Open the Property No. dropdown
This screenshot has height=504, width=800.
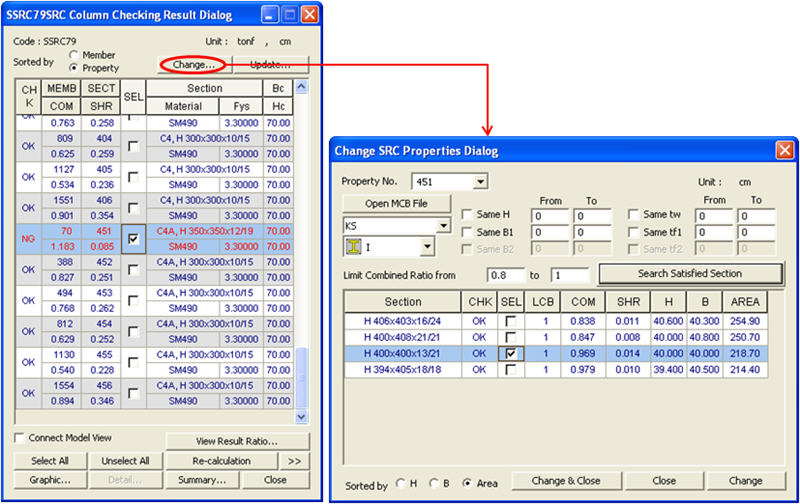[x=481, y=182]
